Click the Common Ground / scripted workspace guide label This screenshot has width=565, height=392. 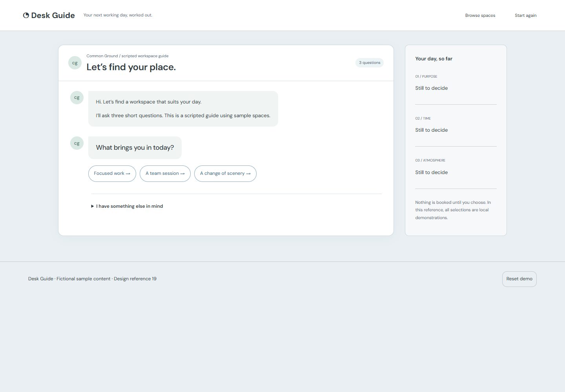click(x=128, y=56)
